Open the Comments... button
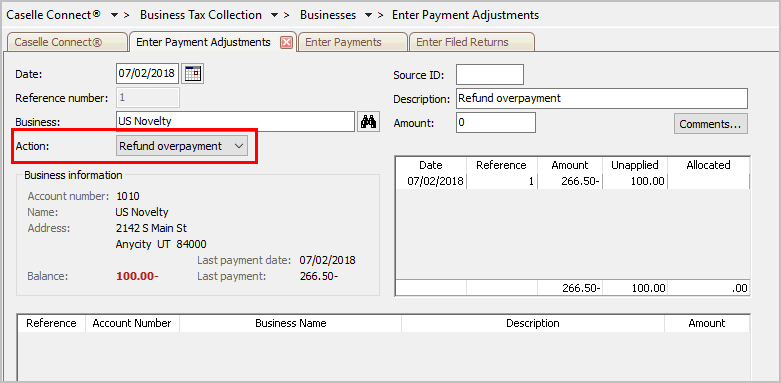Screen dimensions: 781x383 (x=711, y=124)
